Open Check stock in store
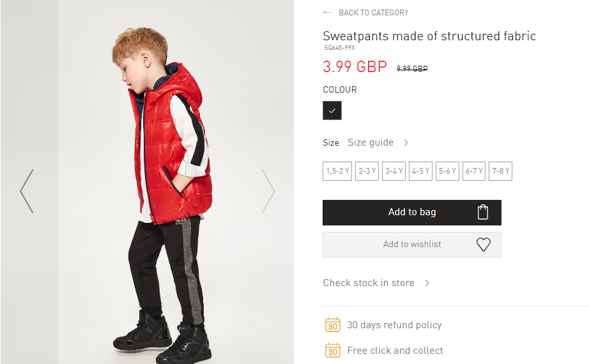Viewport: 589px width, 364px height. click(369, 283)
